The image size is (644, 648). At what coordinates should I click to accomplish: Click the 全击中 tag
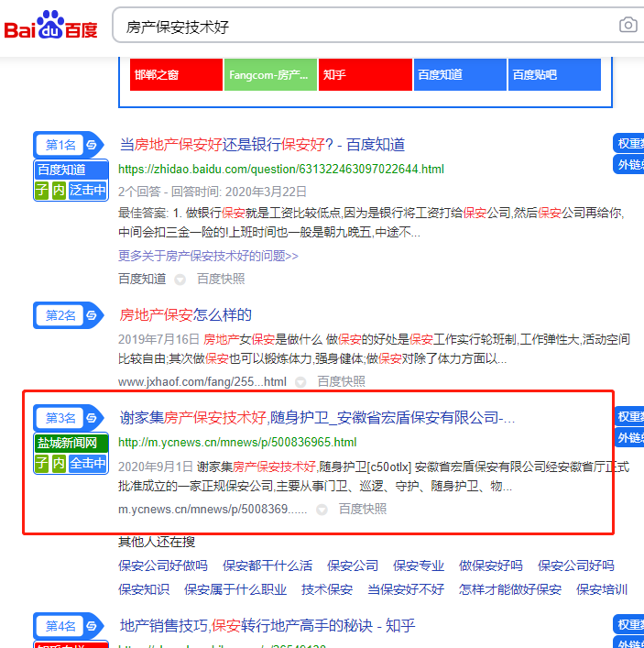coord(88,463)
